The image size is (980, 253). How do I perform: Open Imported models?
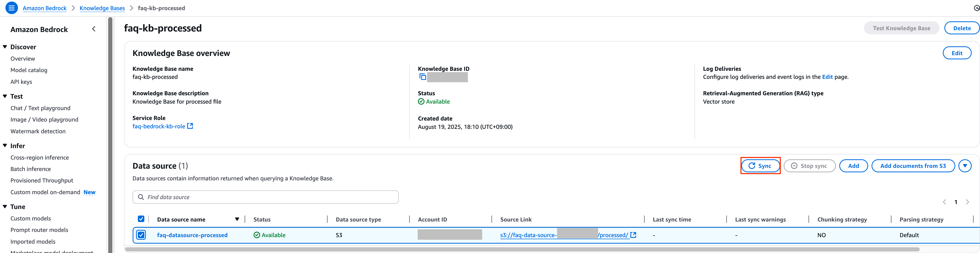click(x=33, y=242)
